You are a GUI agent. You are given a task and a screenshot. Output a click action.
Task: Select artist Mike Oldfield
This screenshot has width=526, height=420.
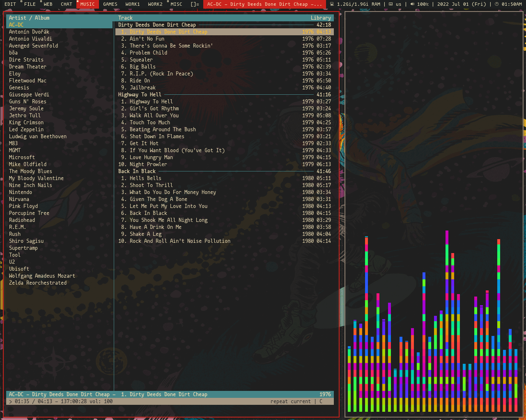[60, 164]
